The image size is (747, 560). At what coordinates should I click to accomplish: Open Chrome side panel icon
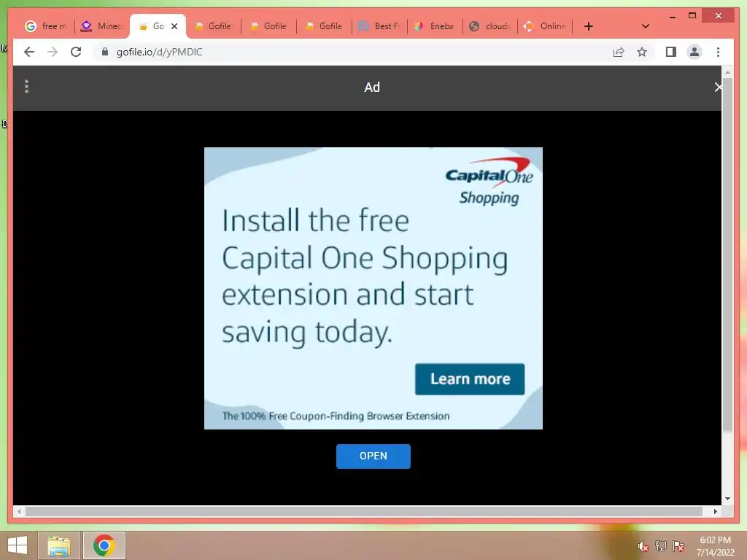(671, 52)
